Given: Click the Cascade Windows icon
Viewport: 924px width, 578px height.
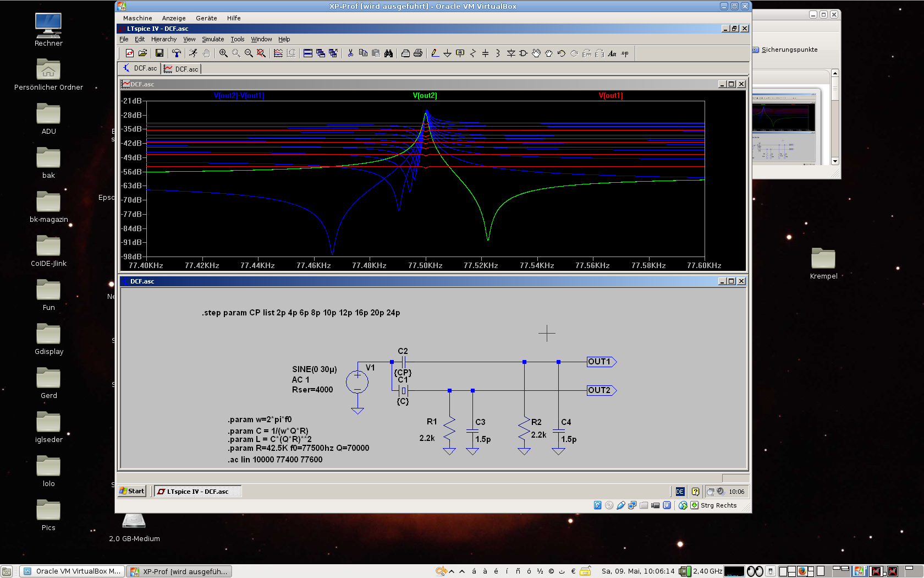Looking at the screenshot, I should point(321,53).
